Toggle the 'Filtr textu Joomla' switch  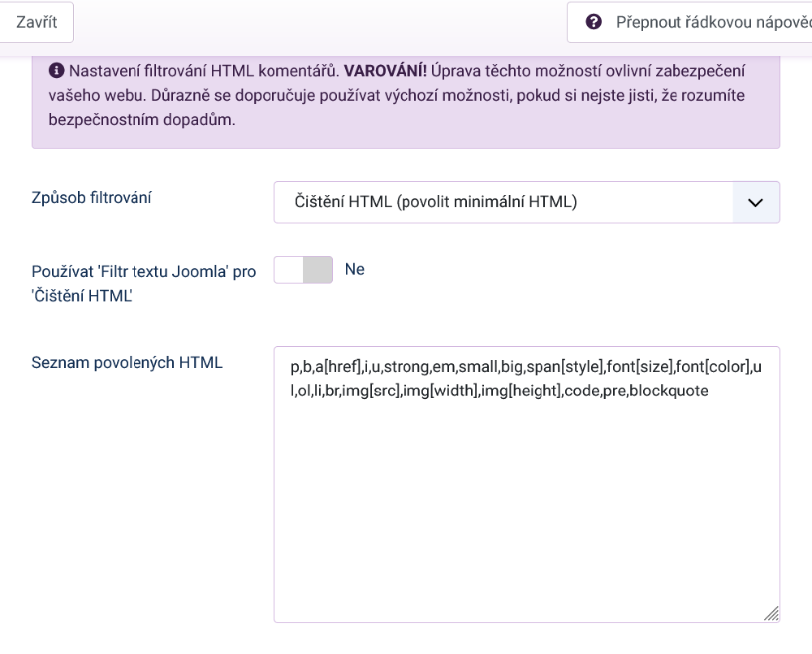tap(303, 270)
